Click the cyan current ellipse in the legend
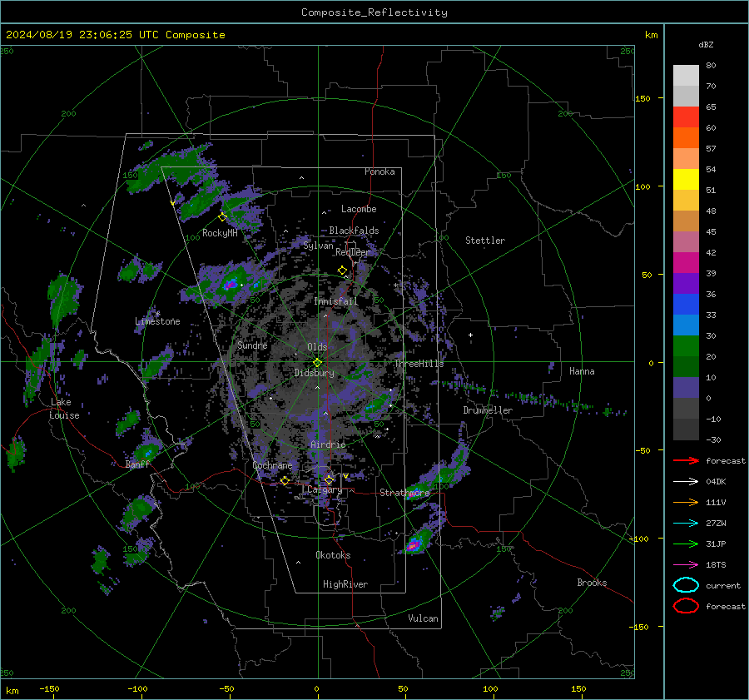749x700 pixels. (x=686, y=585)
